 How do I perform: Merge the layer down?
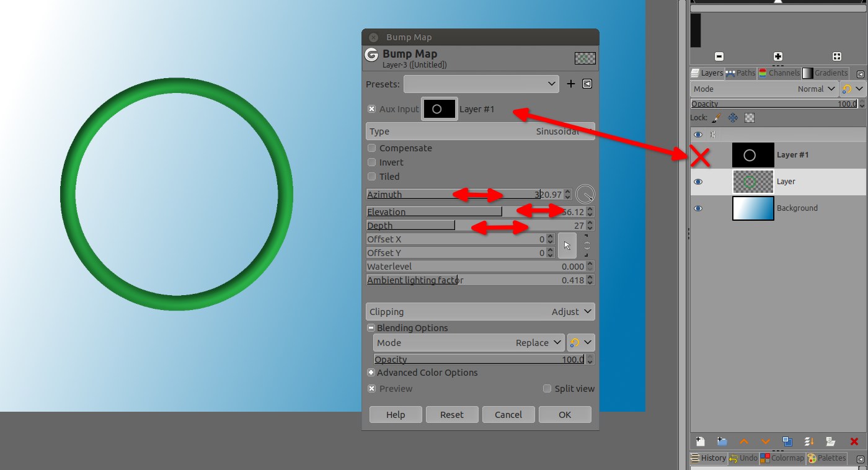coord(808,441)
